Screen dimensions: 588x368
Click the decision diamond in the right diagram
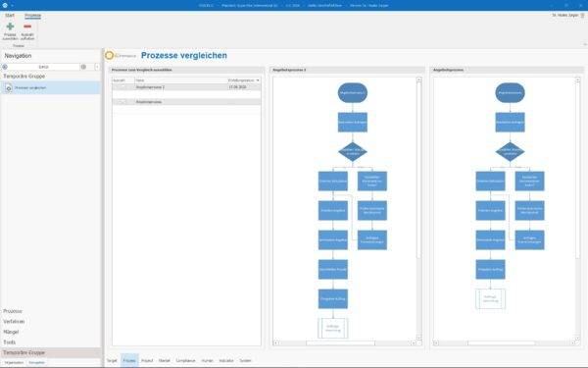pos(510,152)
